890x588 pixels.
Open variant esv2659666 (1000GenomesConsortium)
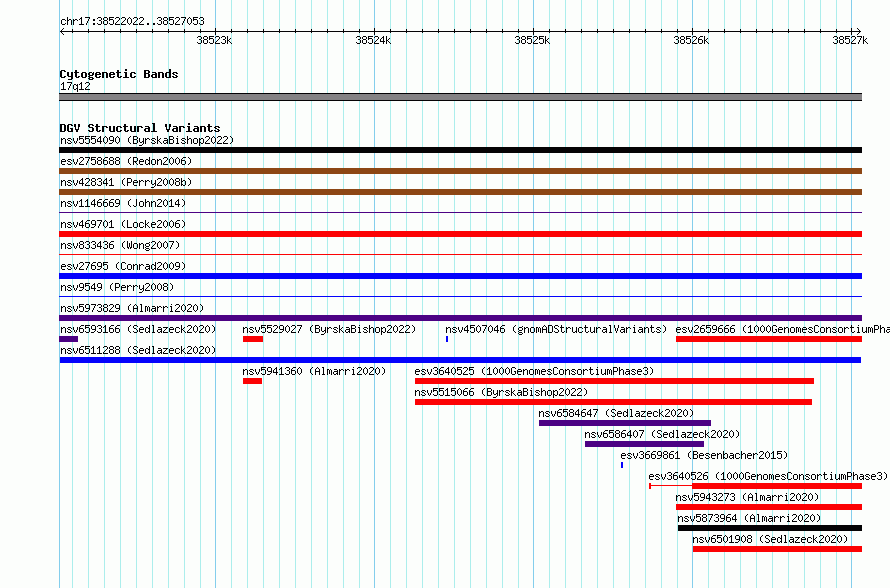(x=782, y=329)
